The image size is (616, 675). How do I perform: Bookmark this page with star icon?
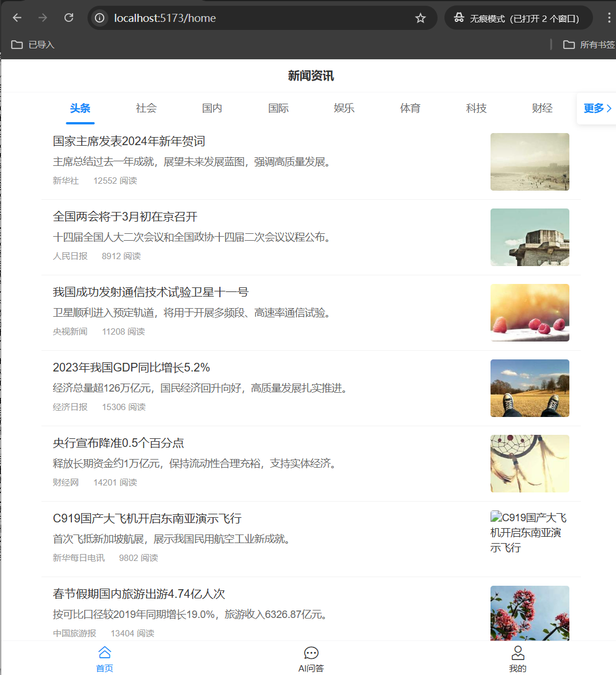pyautogui.click(x=420, y=18)
